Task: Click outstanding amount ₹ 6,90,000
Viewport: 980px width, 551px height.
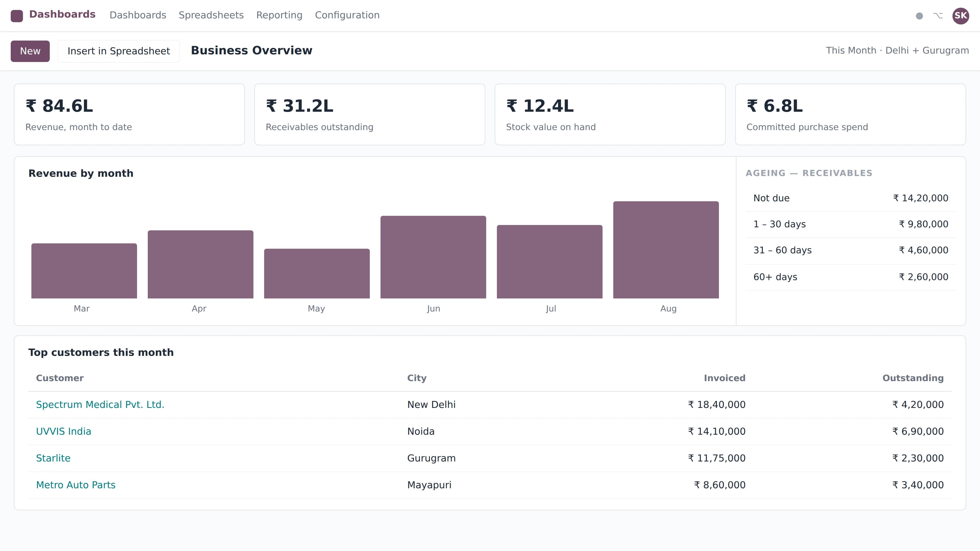Action: click(x=918, y=432)
